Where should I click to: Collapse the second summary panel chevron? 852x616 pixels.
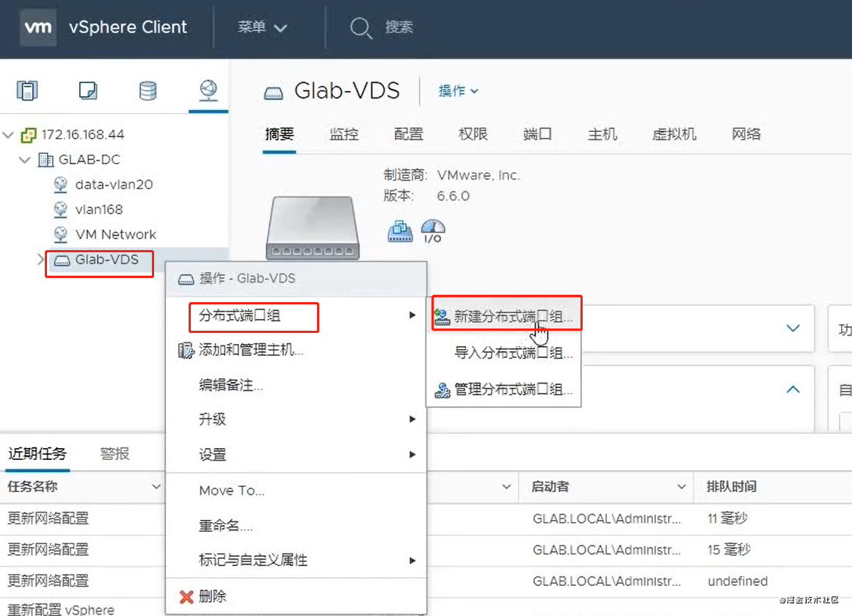pos(793,389)
